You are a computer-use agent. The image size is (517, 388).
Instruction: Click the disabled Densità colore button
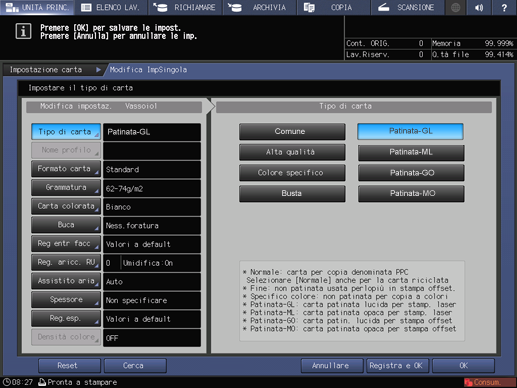click(66, 337)
